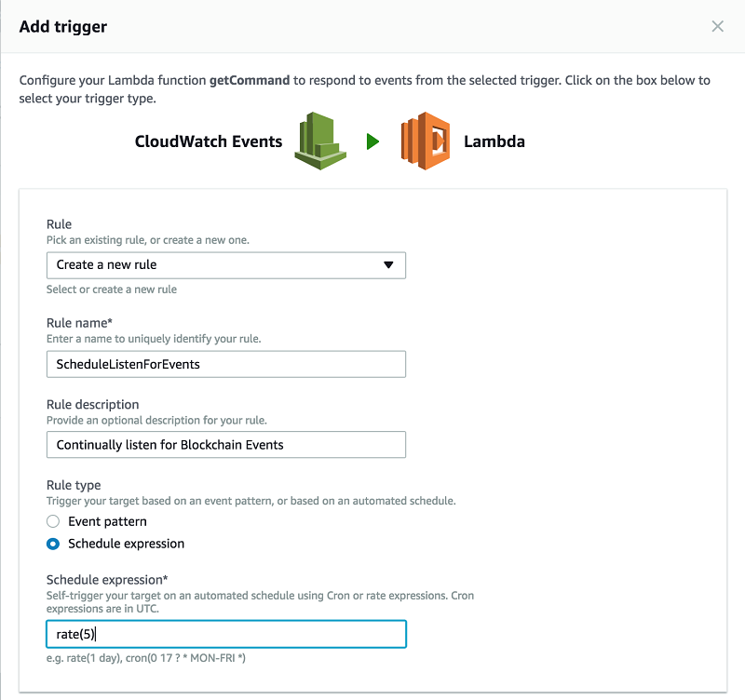Image resolution: width=745 pixels, height=700 pixels.
Task: Open the 'Create a new rule' combo box
Action: pyautogui.click(x=226, y=265)
